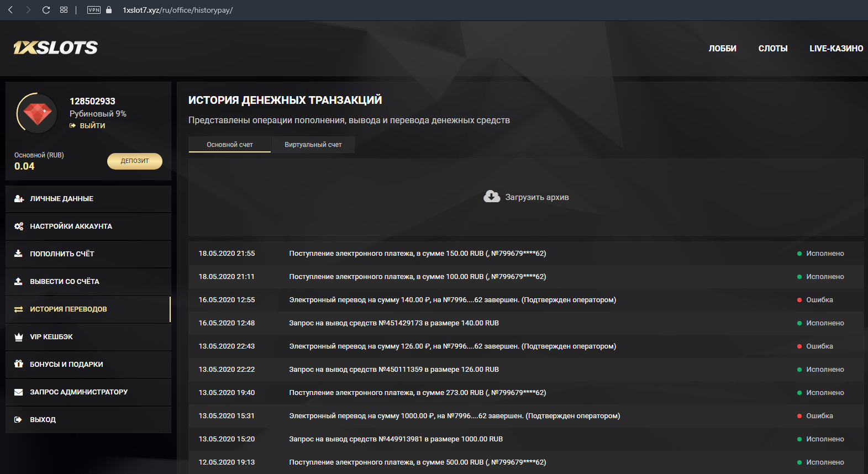Click the 1XSLOTS logo

(x=55, y=48)
